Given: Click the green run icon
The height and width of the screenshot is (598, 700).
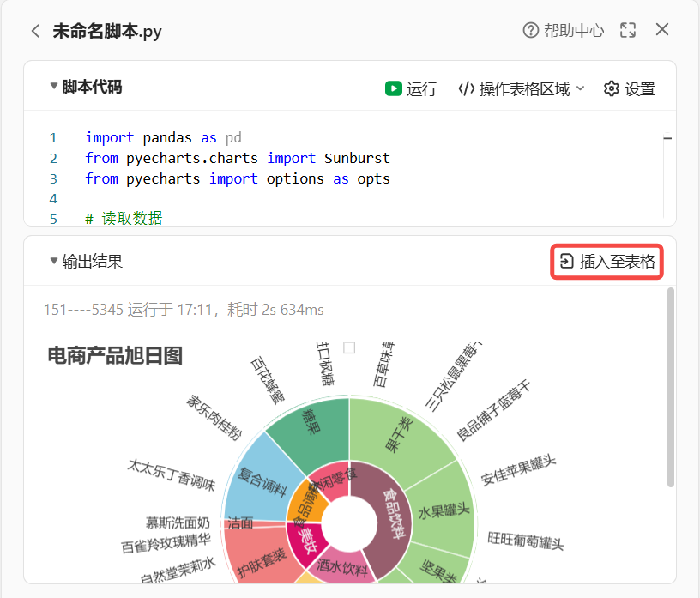Looking at the screenshot, I should [x=393, y=88].
